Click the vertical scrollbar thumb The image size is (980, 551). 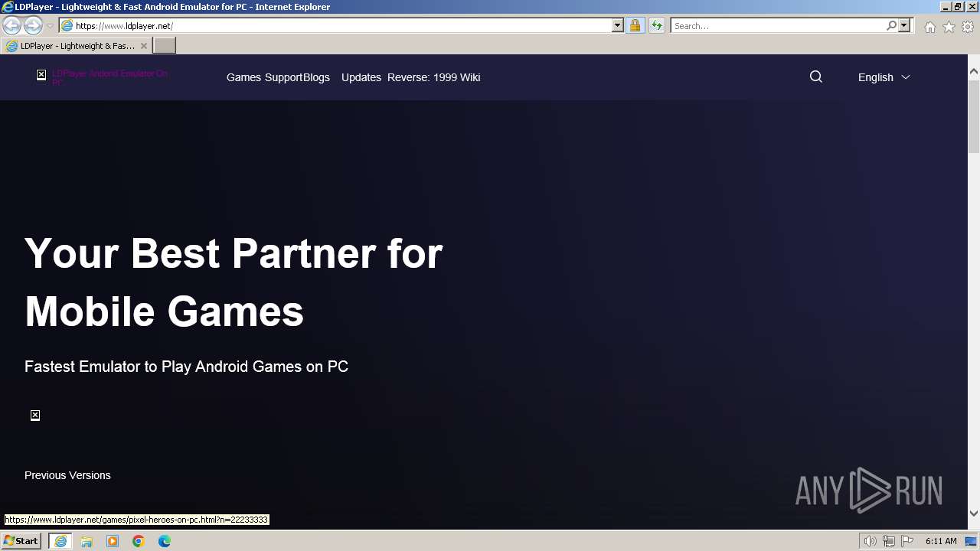pyautogui.click(x=974, y=115)
